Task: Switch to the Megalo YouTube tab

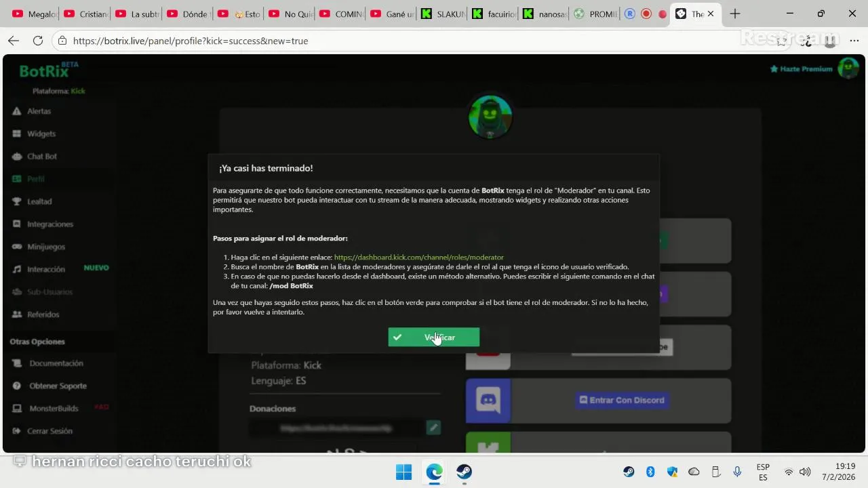Action: pos(34,14)
